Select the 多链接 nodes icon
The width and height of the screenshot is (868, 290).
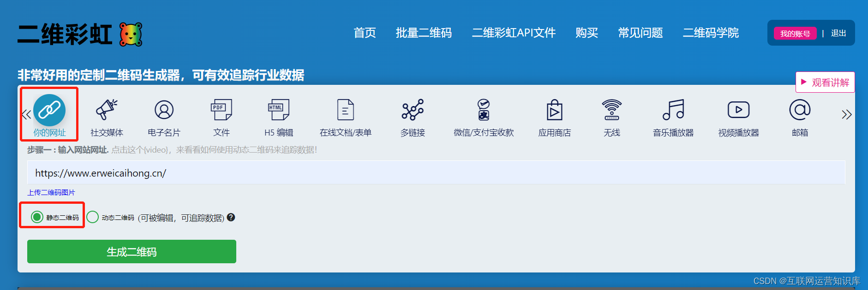point(413,110)
